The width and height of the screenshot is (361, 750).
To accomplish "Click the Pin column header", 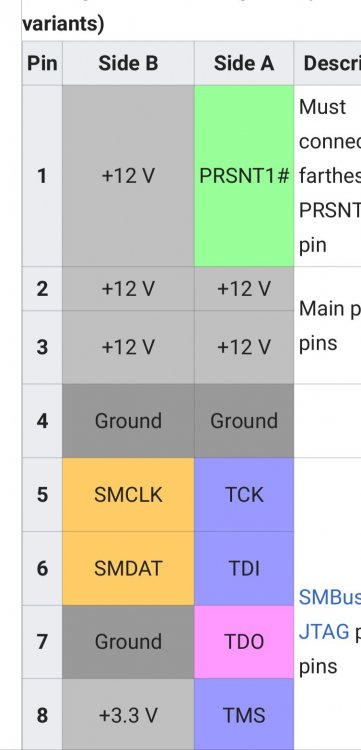I will (42, 63).
